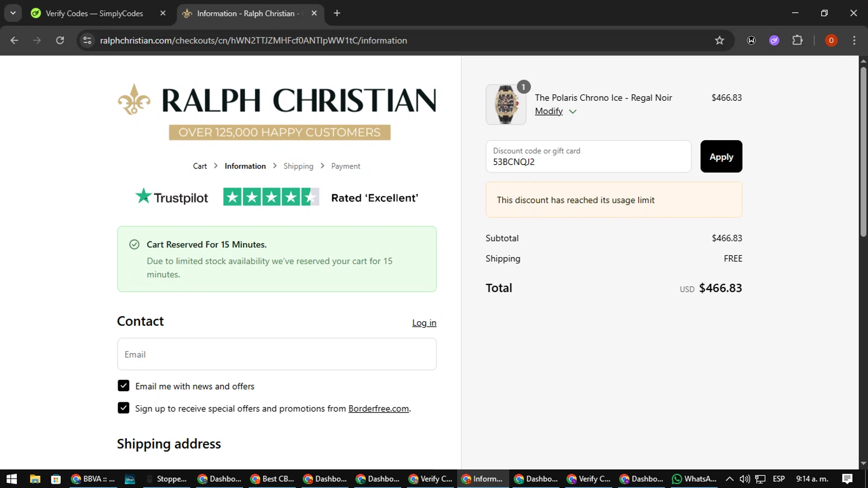Open the Windows Start menu
This screenshot has height=488, width=868.
12,479
